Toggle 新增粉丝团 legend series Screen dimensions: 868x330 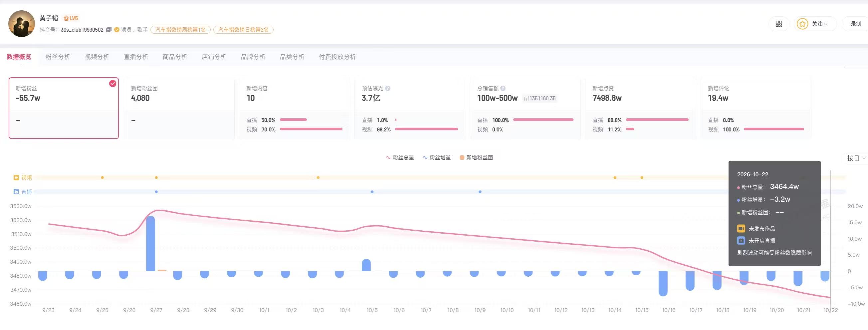(476, 158)
